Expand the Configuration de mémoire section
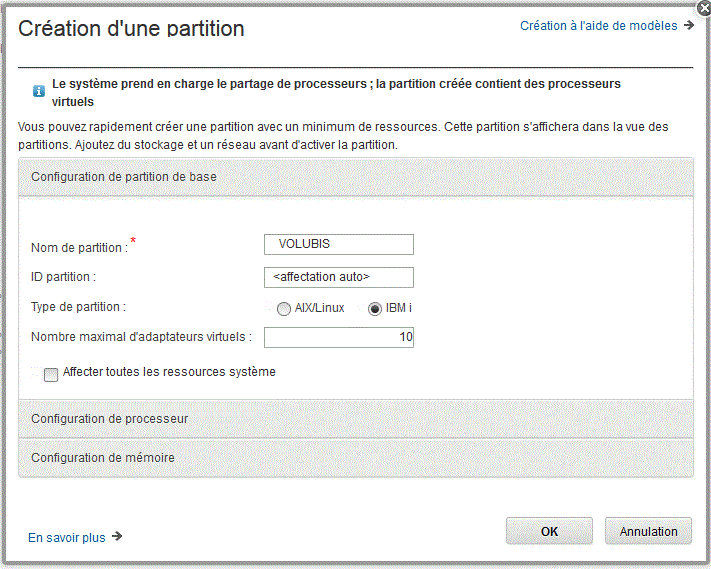The image size is (711, 569). (x=356, y=457)
